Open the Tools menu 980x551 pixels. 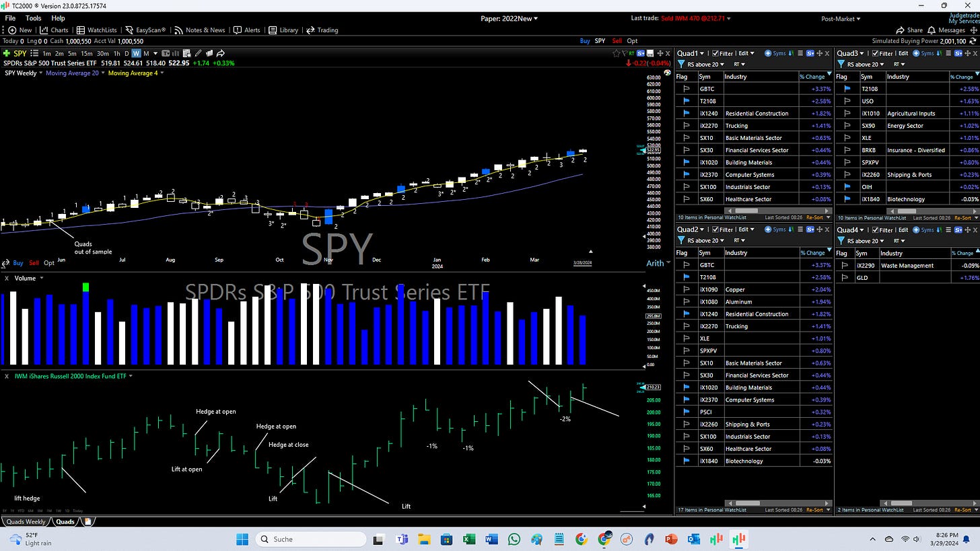(x=33, y=19)
